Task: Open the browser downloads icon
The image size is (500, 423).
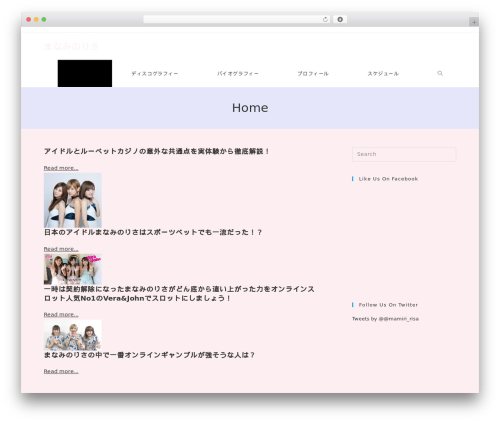Action: click(x=340, y=20)
